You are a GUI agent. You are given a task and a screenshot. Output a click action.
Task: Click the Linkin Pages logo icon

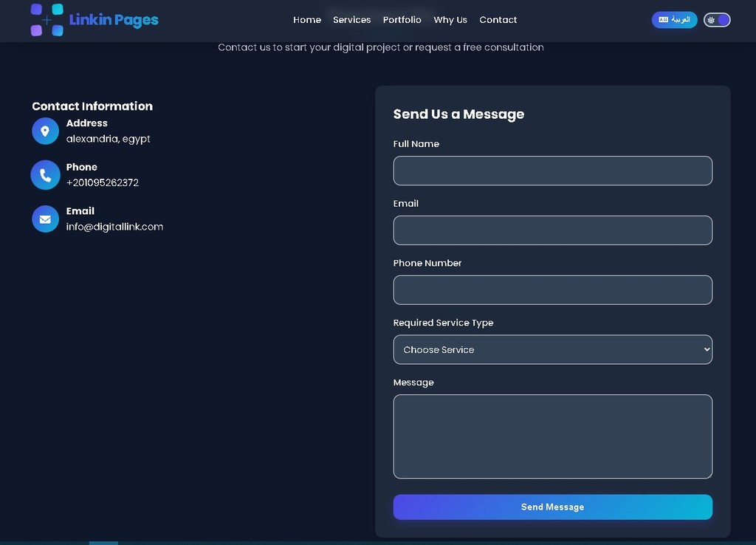(x=47, y=20)
